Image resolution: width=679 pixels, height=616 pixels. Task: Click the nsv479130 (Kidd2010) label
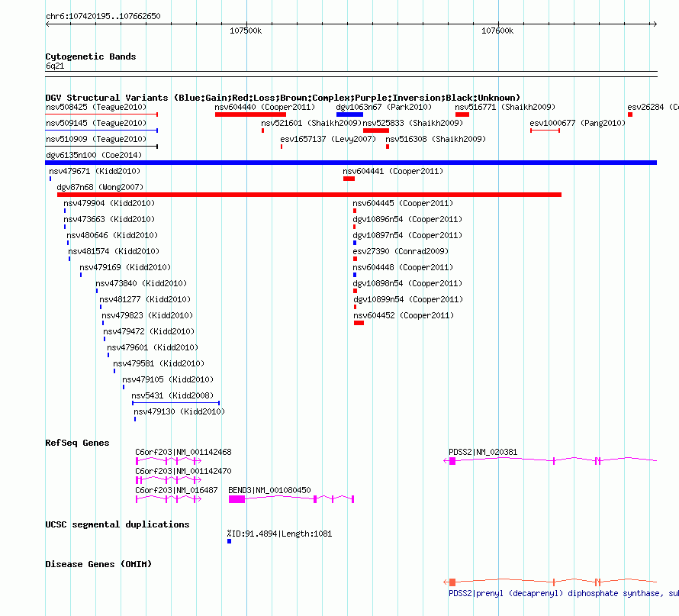(179, 411)
